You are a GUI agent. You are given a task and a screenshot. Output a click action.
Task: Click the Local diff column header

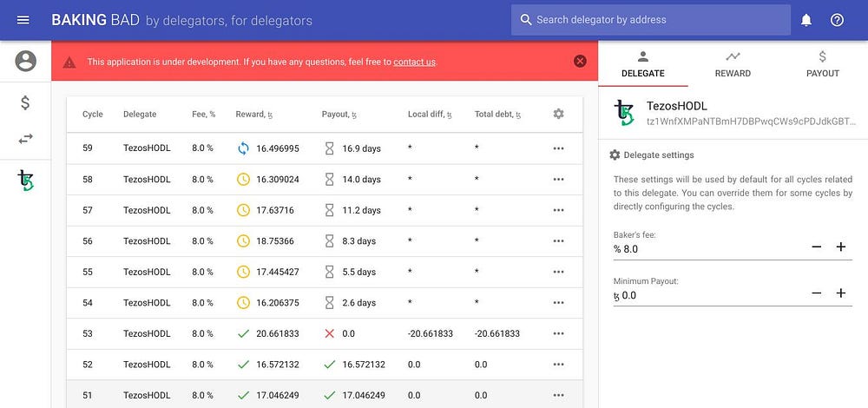pyautogui.click(x=431, y=115)
